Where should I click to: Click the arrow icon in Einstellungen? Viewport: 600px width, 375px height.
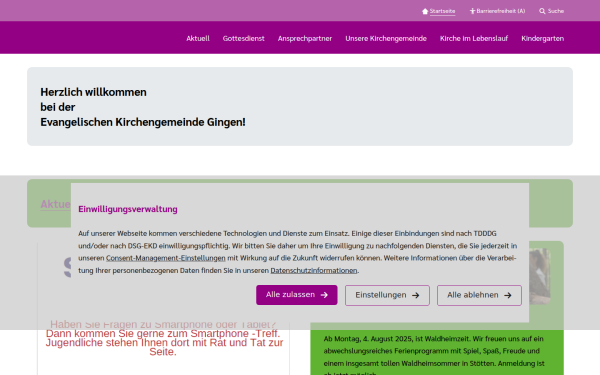coord(416,295)
